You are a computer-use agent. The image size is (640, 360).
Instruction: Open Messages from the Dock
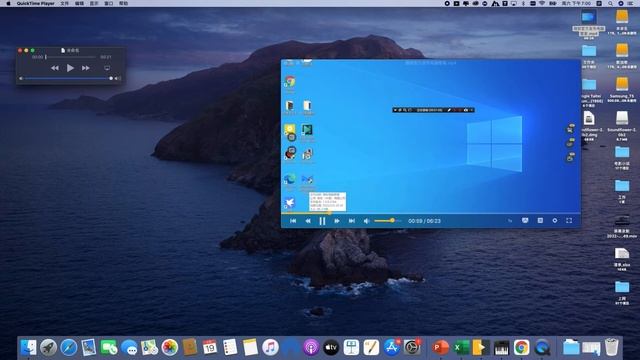[129, 347]
